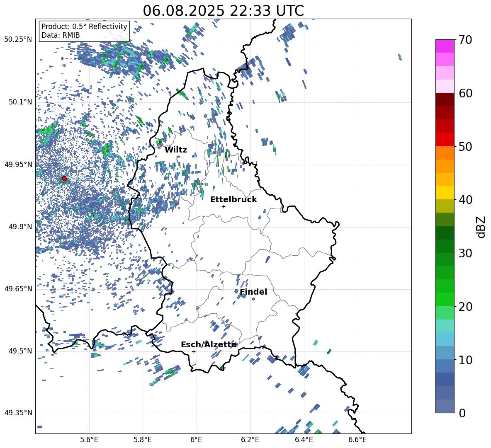This screenshot has width=491, height=448.
Task: Click the Findel station label
Action: [253, 292]
